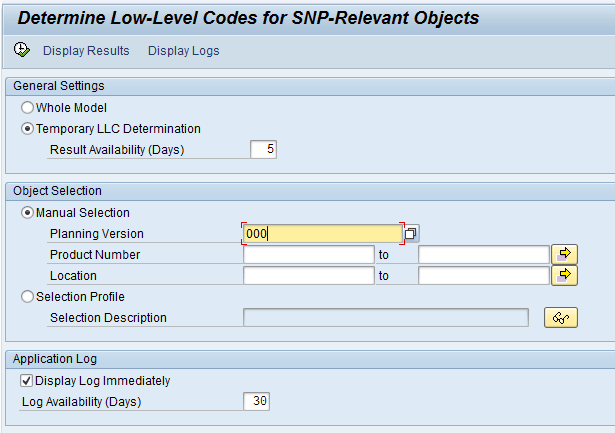Open multiple selection for Location
615x433 pixels.
[x=564, y=275]
